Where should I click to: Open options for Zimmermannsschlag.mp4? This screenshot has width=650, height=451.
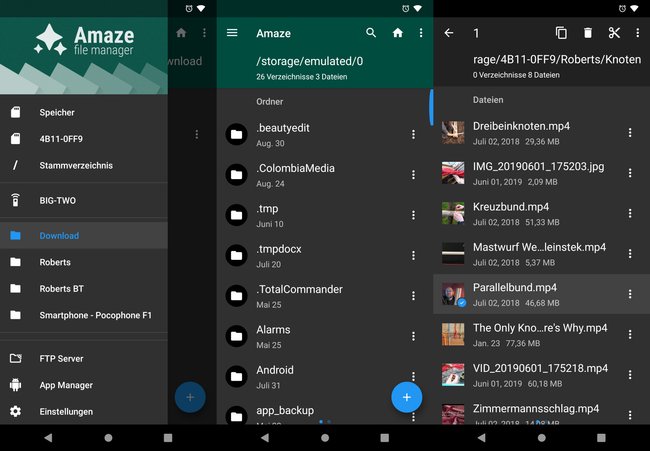630,415
